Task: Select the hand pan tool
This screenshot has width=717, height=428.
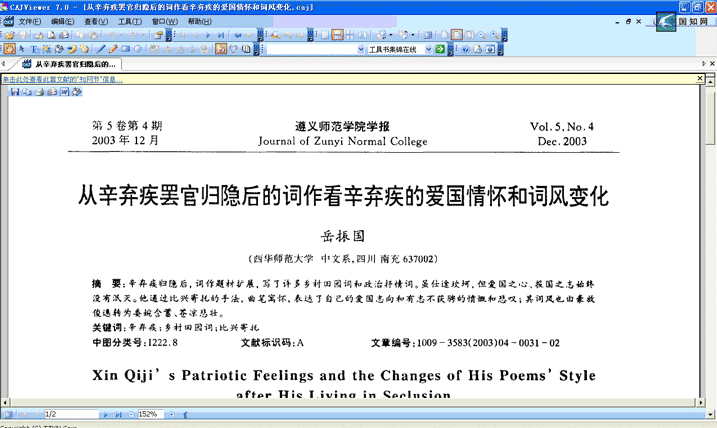Action: pyautogui.click(x=9, y=48)
